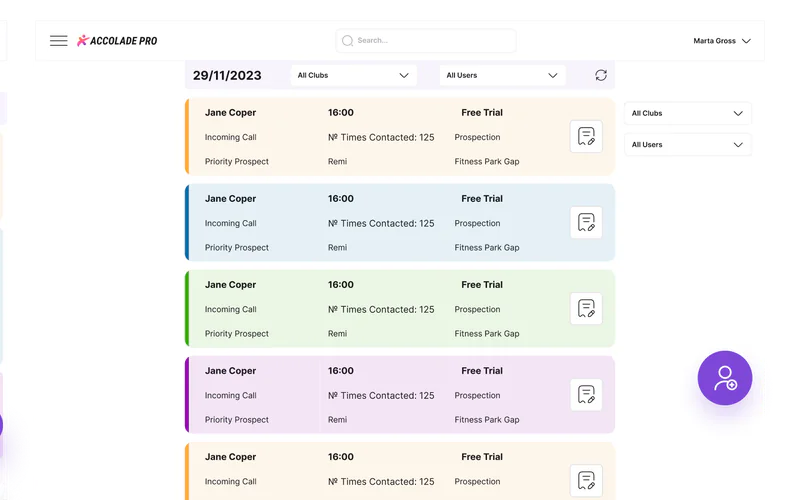800x500 pixels.
Task: Click Free Trial in the blue card
Action: (x=482, y=199)
